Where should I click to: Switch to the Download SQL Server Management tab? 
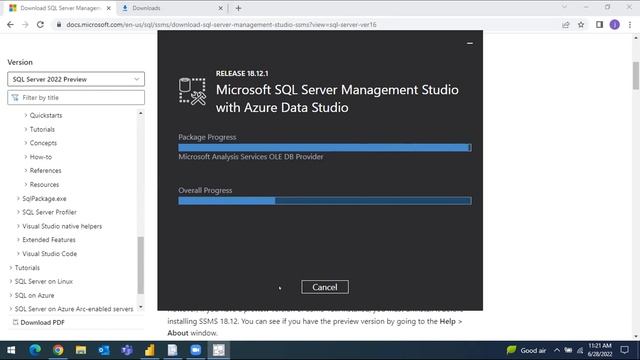(60, 8)
